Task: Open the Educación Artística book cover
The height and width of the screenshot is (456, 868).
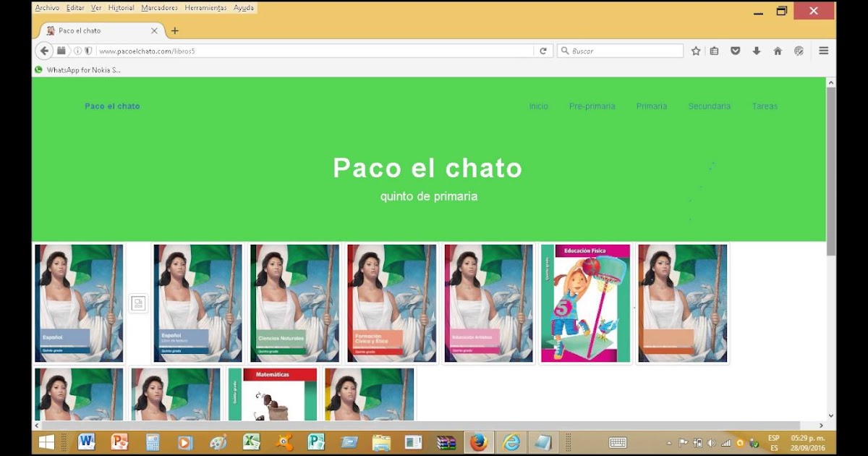Action: click(x=488, y=303)
